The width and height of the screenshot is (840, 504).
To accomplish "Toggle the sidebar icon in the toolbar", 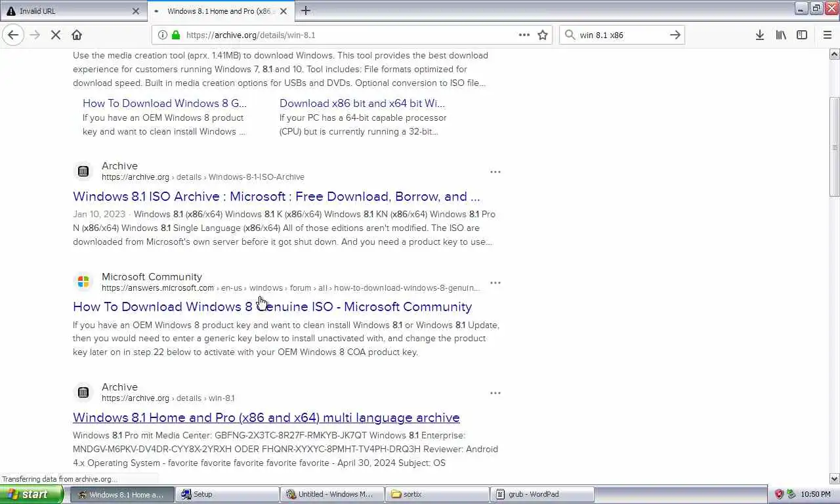I will point(802,35).
